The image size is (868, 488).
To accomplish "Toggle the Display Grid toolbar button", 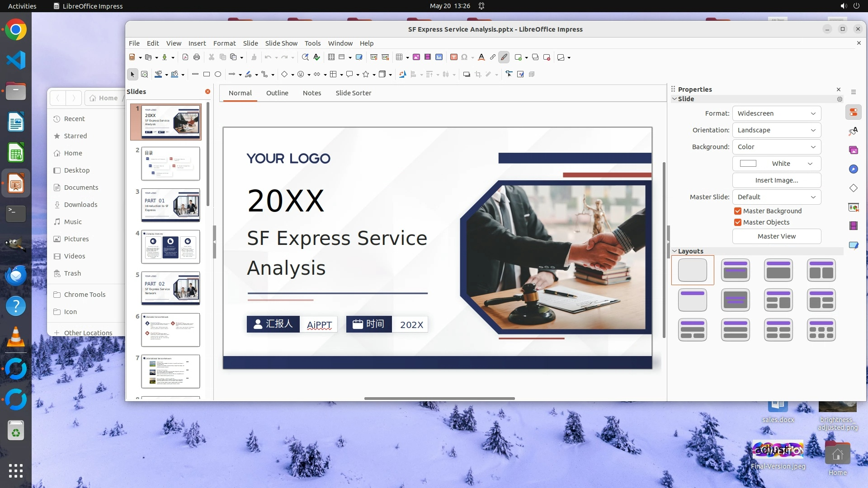I will (331, 57).
